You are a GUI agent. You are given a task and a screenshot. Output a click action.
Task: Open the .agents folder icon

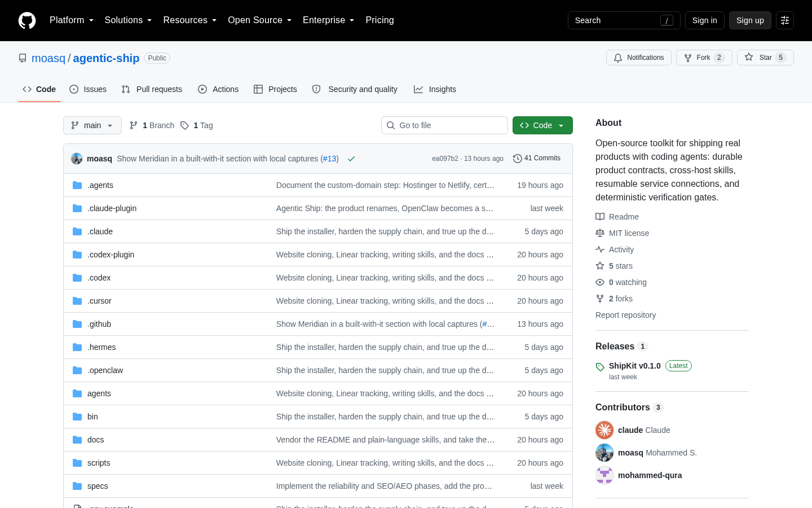point(77,185)
